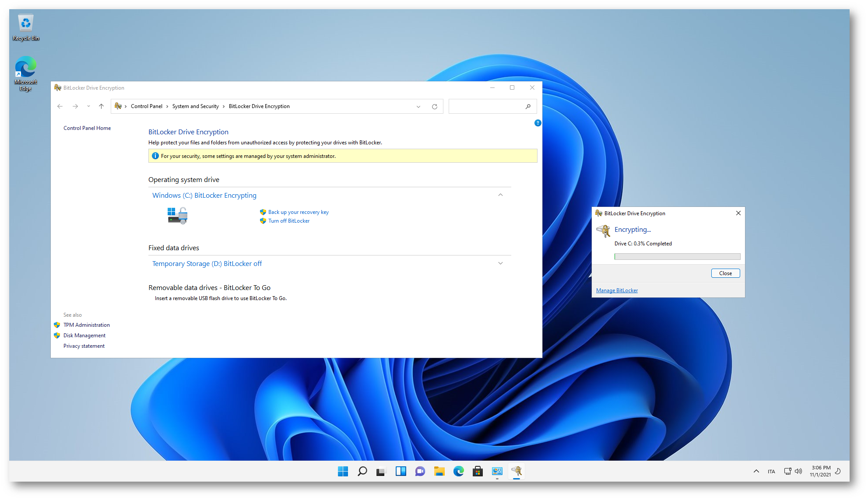Go back with the navigation arrow
The image size is (868, 500).
click(60, 106)
